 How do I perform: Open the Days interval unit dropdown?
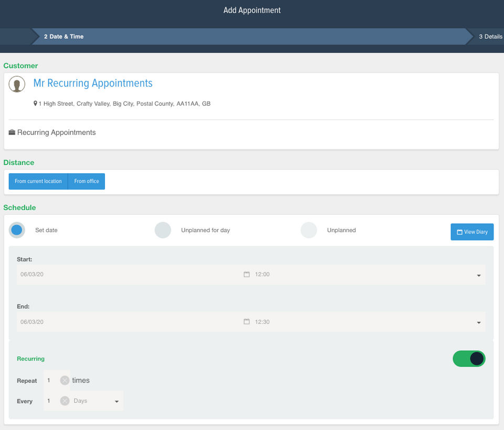(x=97, y=401)
